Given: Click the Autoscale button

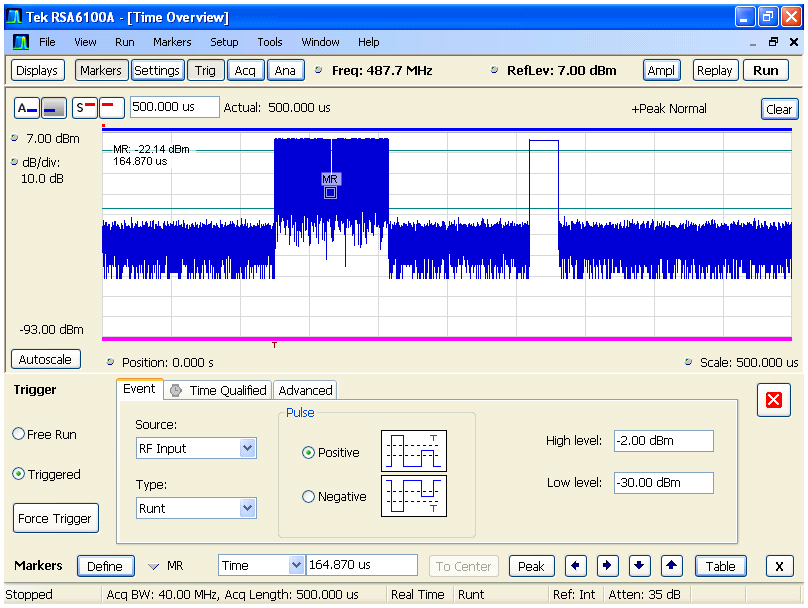Looking at the screenshot, I should point(46,359).
